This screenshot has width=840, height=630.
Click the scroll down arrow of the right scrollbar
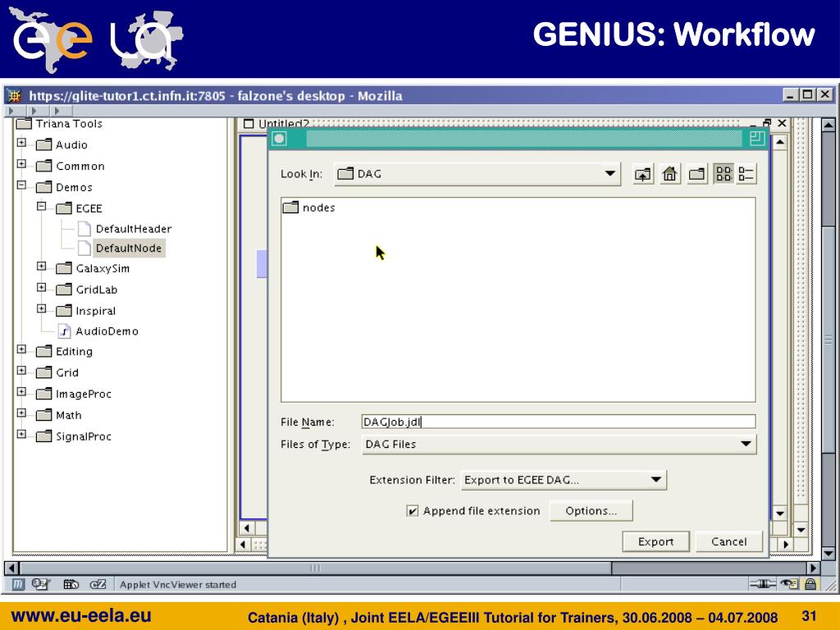point(828,553)
